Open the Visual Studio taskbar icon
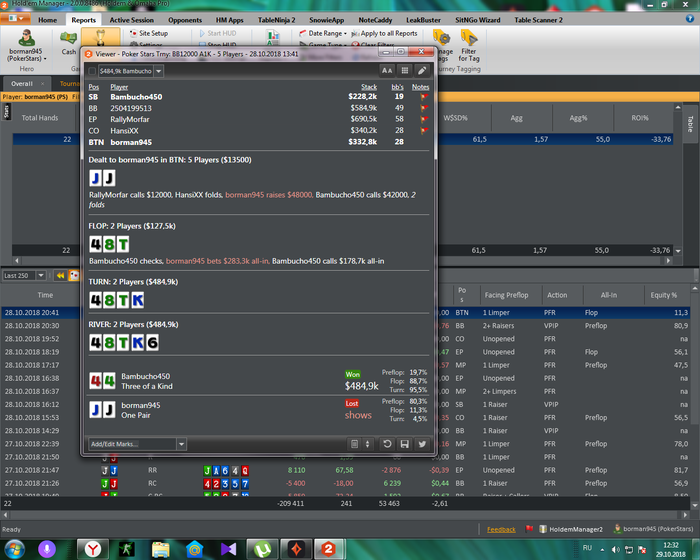This screenshot has width=700, height=560. 228,549
